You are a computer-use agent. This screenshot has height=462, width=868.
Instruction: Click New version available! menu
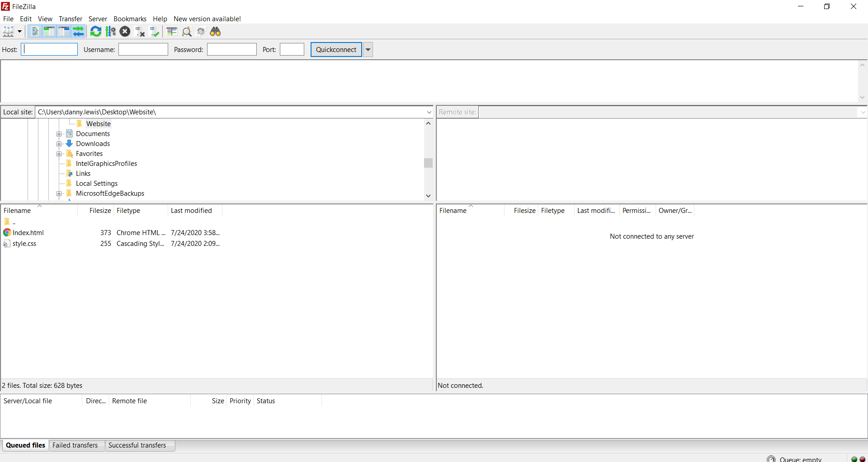pyautogui.click(x=207, y=19)
